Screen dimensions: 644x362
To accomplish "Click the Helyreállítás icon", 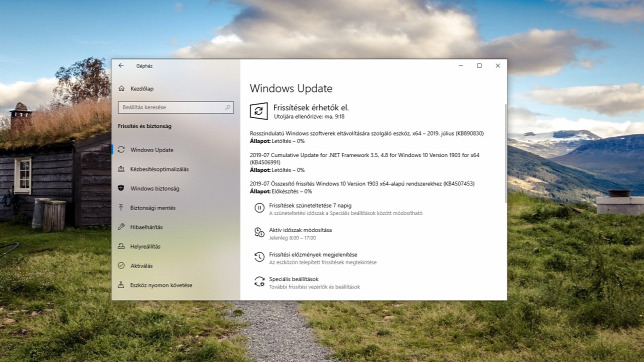I will [x=121, y=246].
